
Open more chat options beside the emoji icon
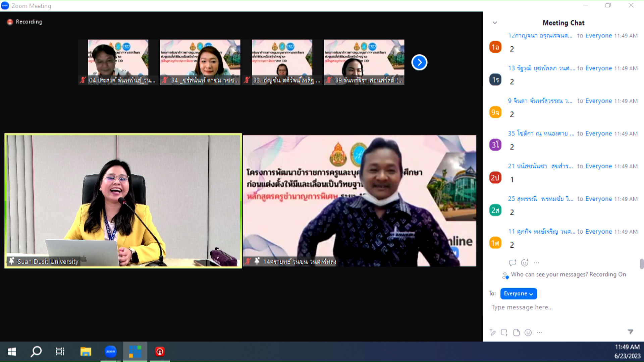click(x=539, y=333)
